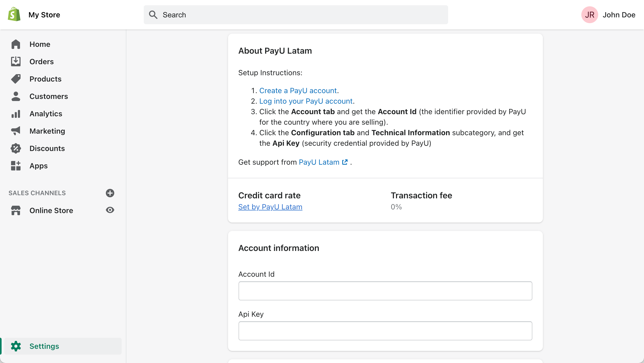The width and height of the screenshot is (644, 363).
Task: Focus the Search field
Action: [296, 15]
